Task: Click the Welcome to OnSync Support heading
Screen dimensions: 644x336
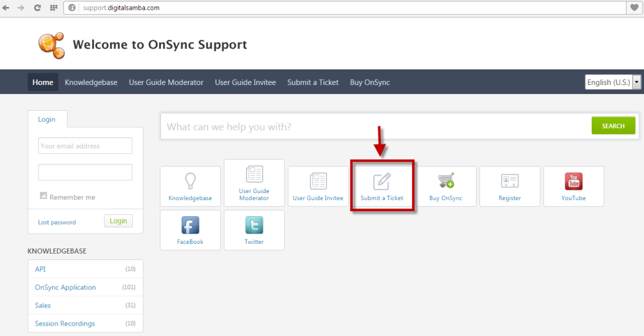Action: (x=160, y=44)
